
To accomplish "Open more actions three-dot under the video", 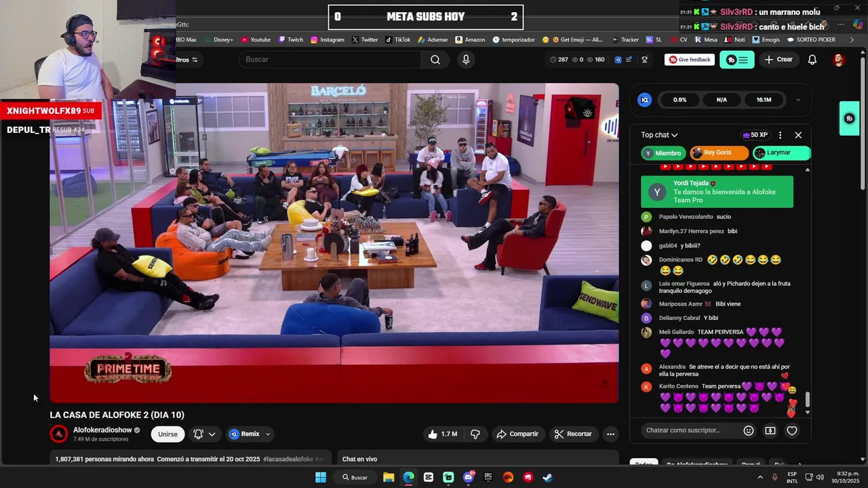I will tap(610, 434).
